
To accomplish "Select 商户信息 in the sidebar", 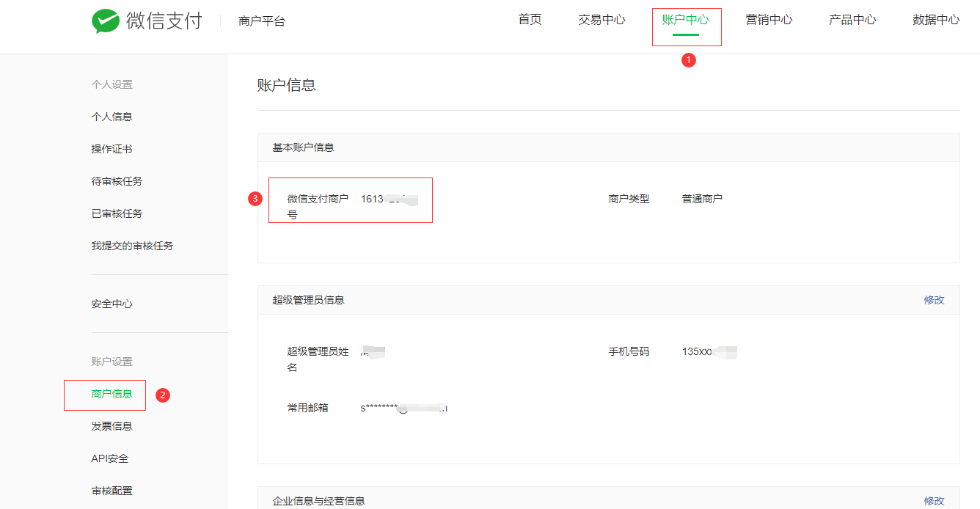I will (111, 394).
